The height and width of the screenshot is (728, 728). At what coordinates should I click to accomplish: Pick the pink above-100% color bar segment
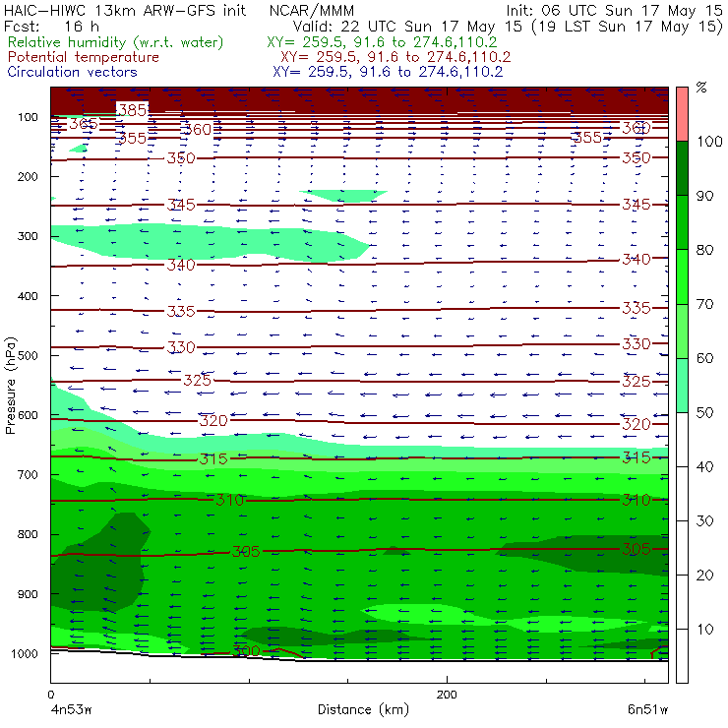(682, 114)
